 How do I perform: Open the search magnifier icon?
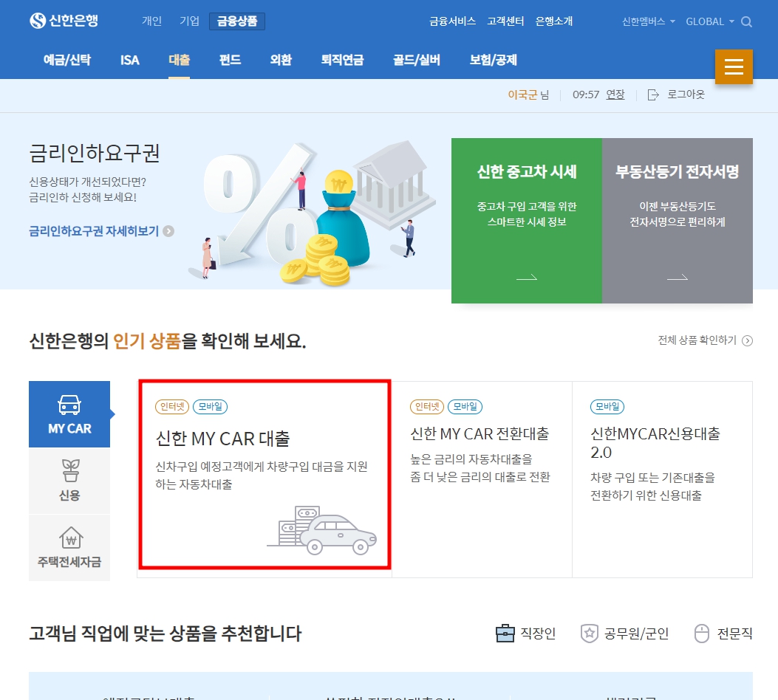[746, 22]
